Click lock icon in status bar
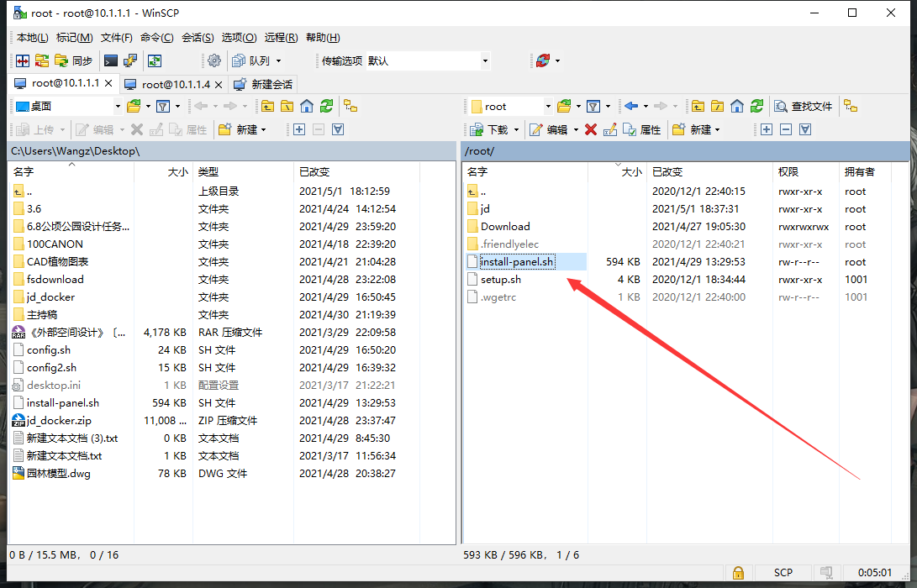917x588 pixels. (x=737, y=572)
